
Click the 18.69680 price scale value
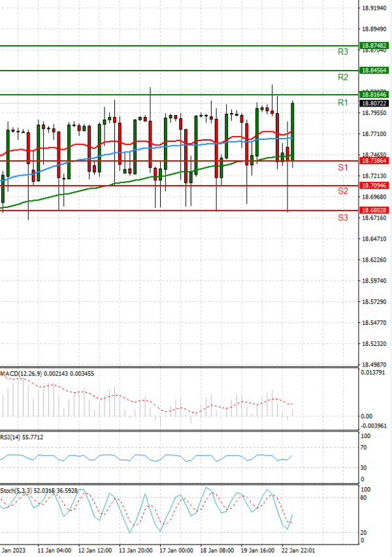click(x=374, y=197)
